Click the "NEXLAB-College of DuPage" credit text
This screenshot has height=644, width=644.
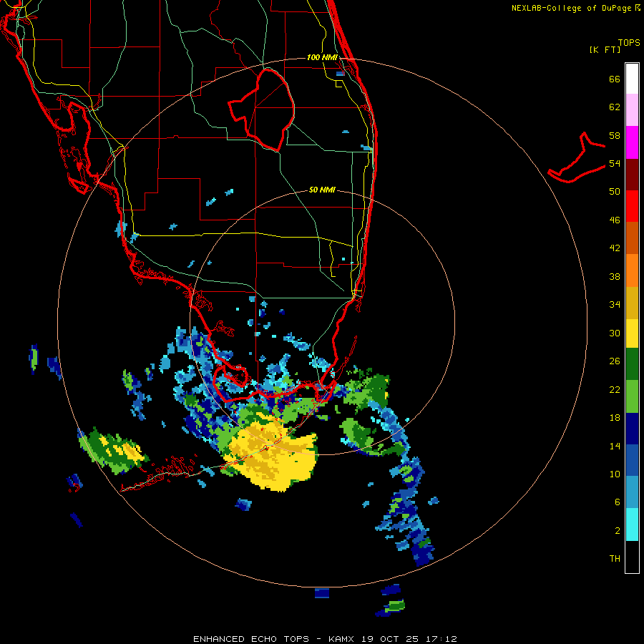pos(571,8)
